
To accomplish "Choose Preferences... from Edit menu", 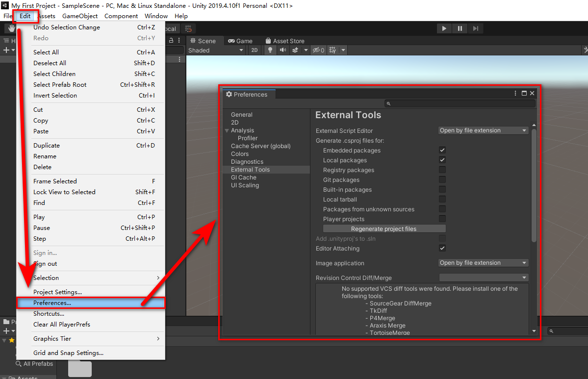I will pos(91,303).
